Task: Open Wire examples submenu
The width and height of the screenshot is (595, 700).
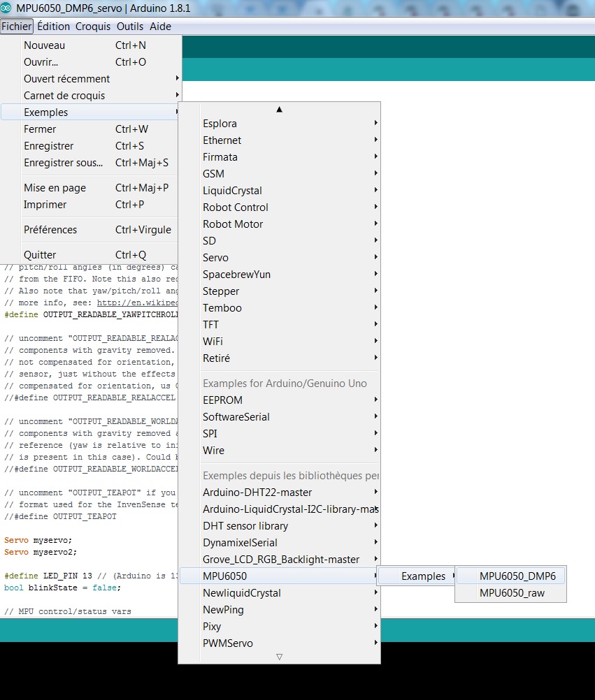Action: point(280,450)
